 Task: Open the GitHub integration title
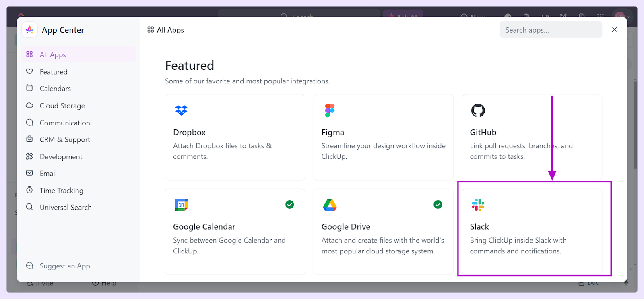(x=483, y=132)
